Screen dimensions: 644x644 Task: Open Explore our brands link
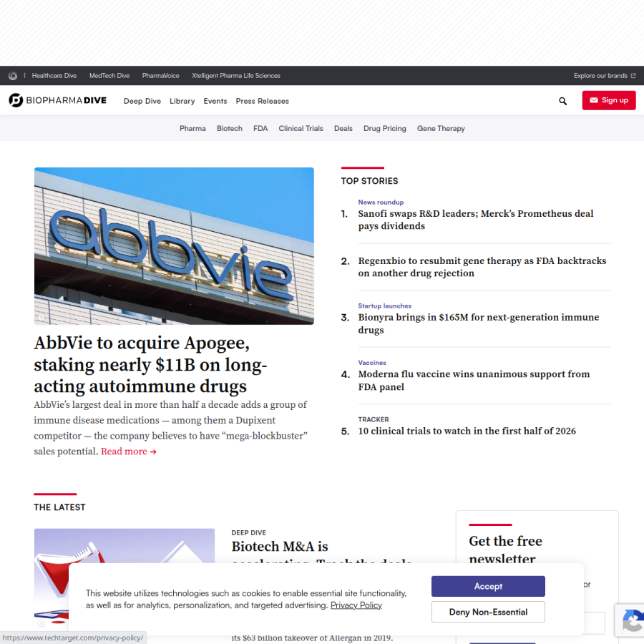click(x=604, y=76)
